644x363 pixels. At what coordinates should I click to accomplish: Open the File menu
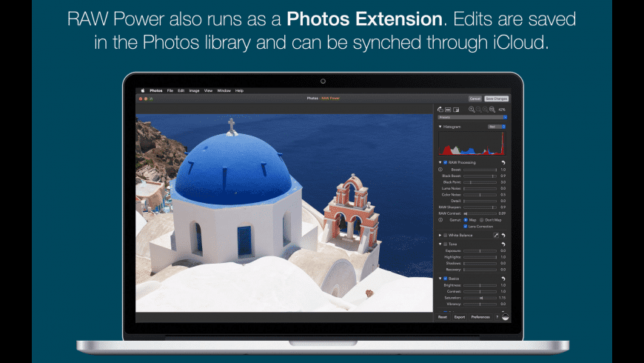tap(170, 90)
